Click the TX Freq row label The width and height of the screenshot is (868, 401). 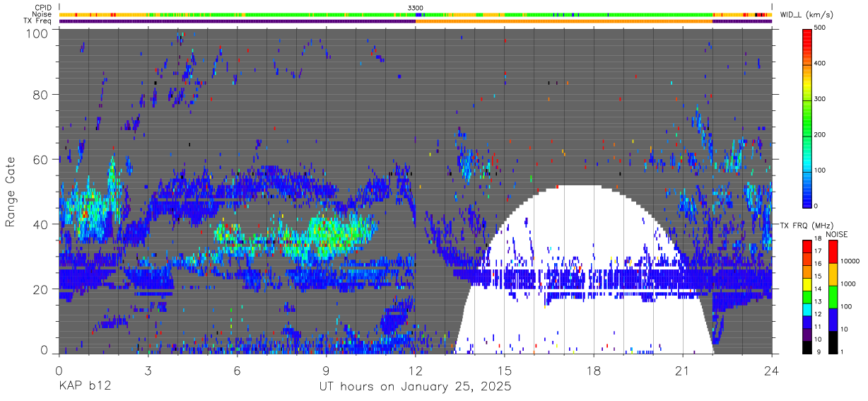(38, 21)
